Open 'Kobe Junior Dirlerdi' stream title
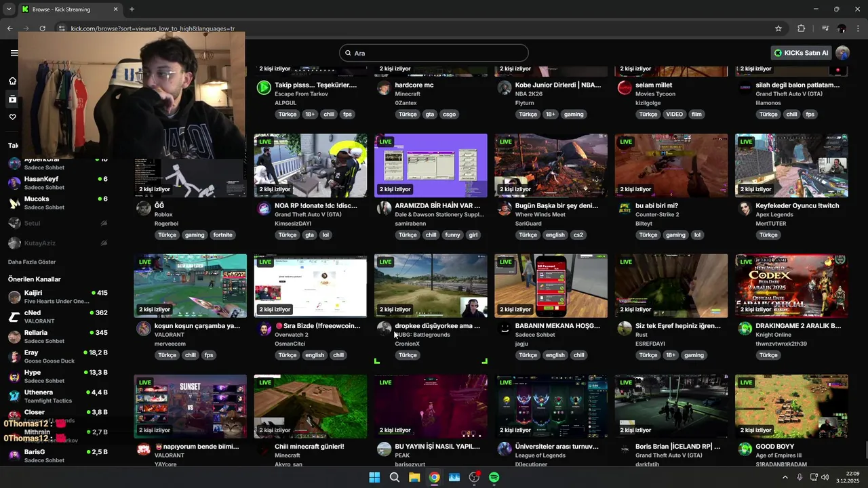The height and width of the screenshot is (488, 868). (x=557, y=85)
